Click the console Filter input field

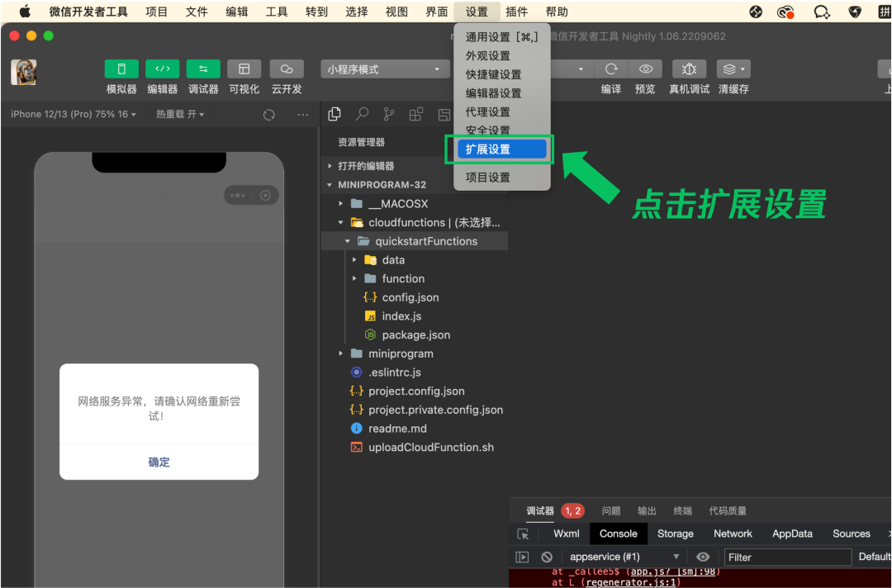(788, 557)
